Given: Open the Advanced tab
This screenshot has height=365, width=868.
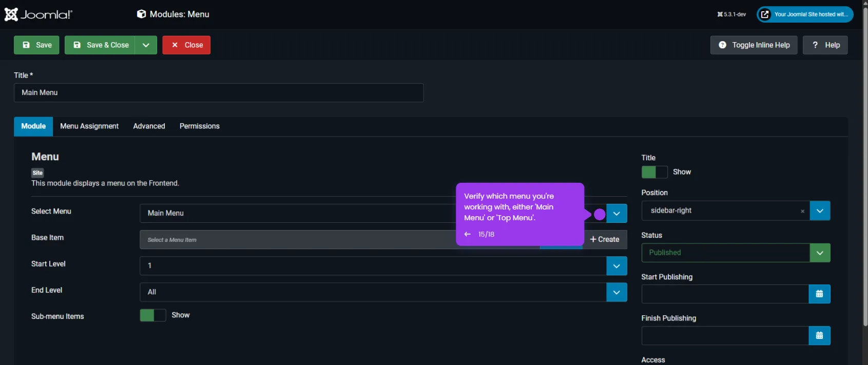Looking at the screenshot, I should [x=149, y=126].
